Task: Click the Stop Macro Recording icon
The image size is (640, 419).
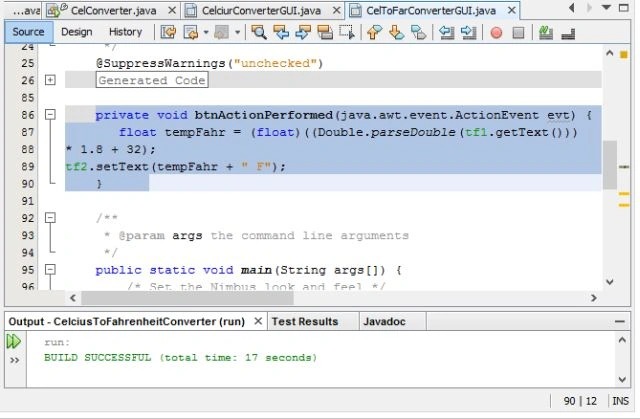Action: click(x=518, y=33)
